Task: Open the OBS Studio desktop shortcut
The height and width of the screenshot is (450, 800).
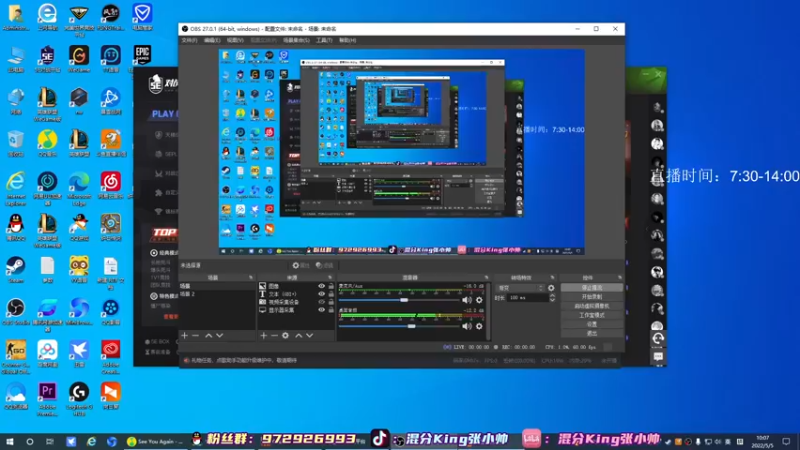Action: click(x=16, y=312)
